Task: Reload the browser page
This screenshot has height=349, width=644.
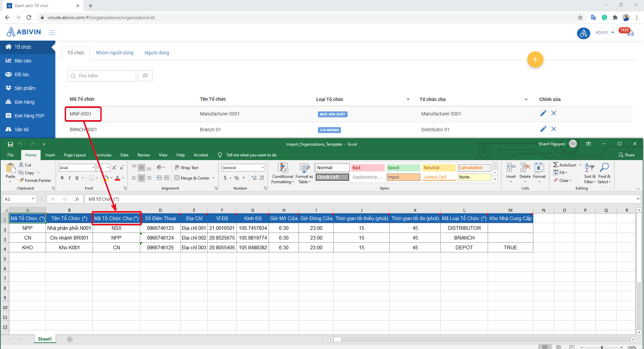Action: (x=29, y=17)
